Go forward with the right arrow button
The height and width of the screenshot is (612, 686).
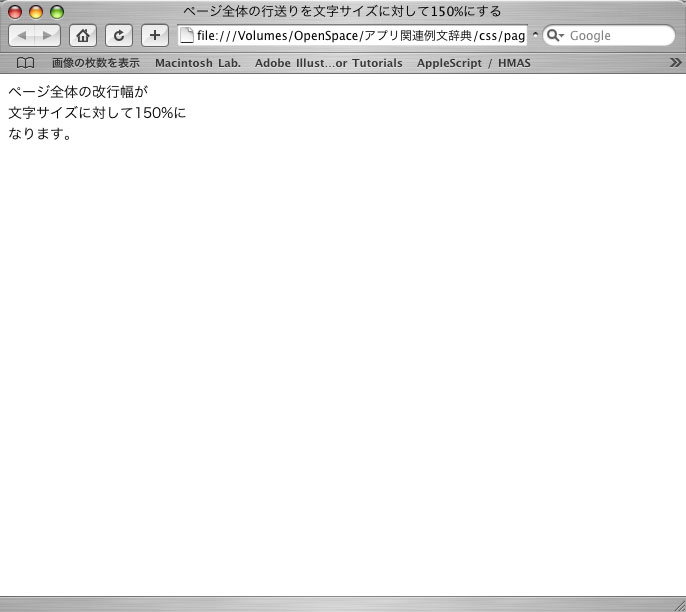[47, 35]
